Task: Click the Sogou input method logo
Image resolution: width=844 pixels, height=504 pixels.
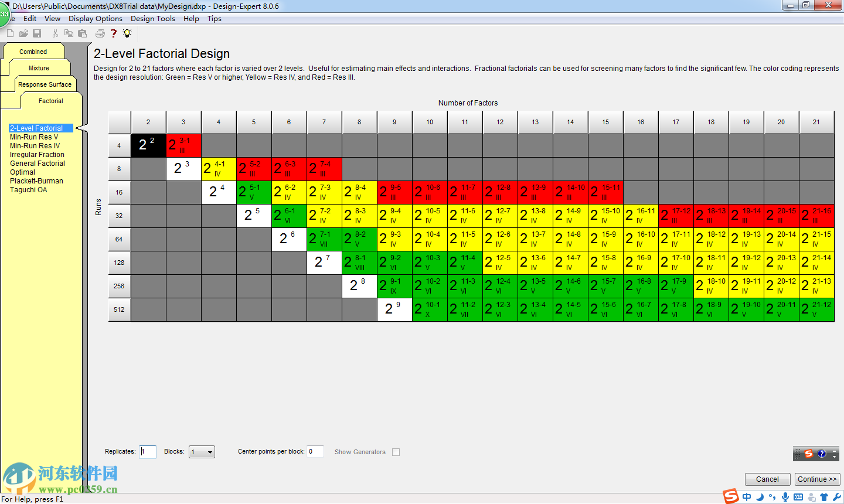Action: click(x=731, y=496)
